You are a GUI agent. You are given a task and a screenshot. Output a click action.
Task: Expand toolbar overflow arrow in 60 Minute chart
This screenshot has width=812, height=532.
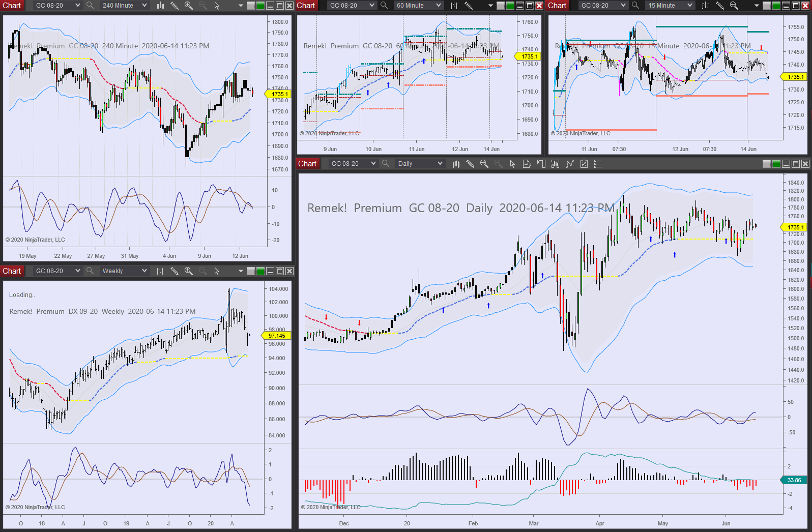[x=490, y=6]
